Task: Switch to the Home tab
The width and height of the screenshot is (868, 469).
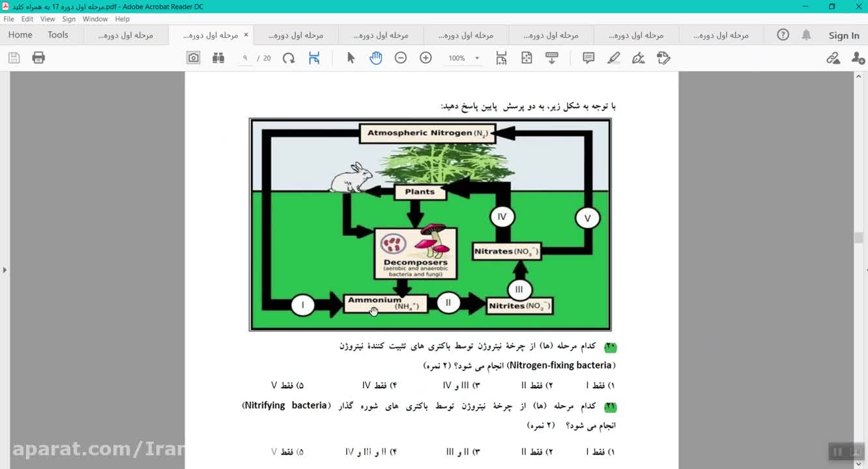Action: pyautogui.click(x=20, y=35)
